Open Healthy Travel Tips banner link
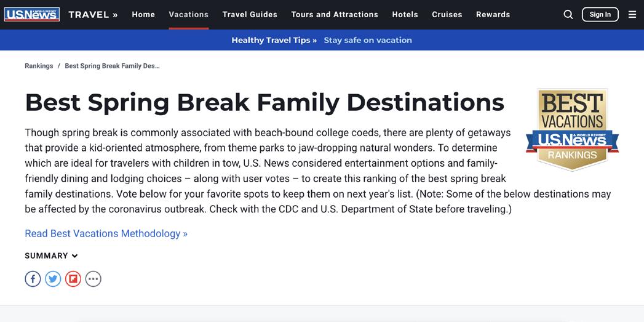The image size is (644, 322). click(x=274, y=40)
